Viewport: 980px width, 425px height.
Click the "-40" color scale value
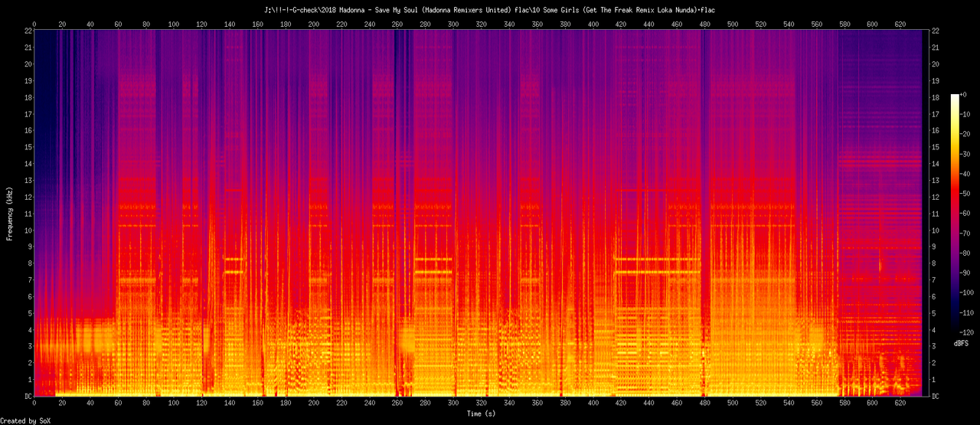pyautogui.click(x=965, y=174)
